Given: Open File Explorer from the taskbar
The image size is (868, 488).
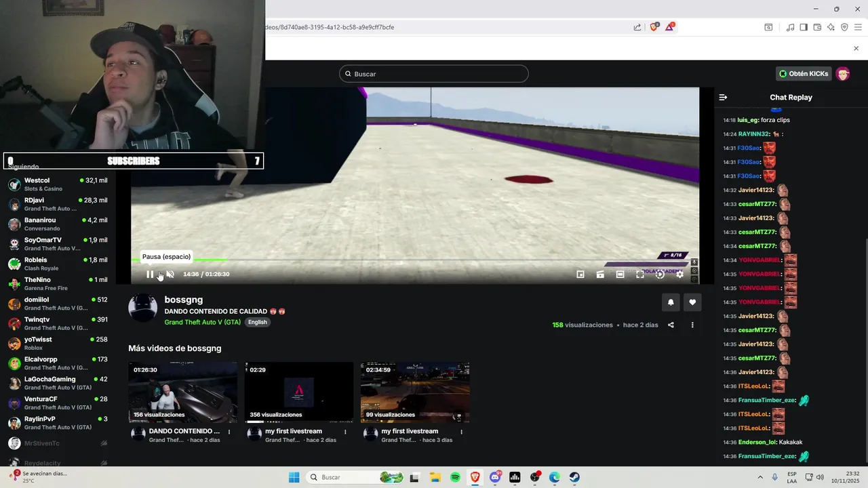Looking at the screenshot, I should [435, 477].
